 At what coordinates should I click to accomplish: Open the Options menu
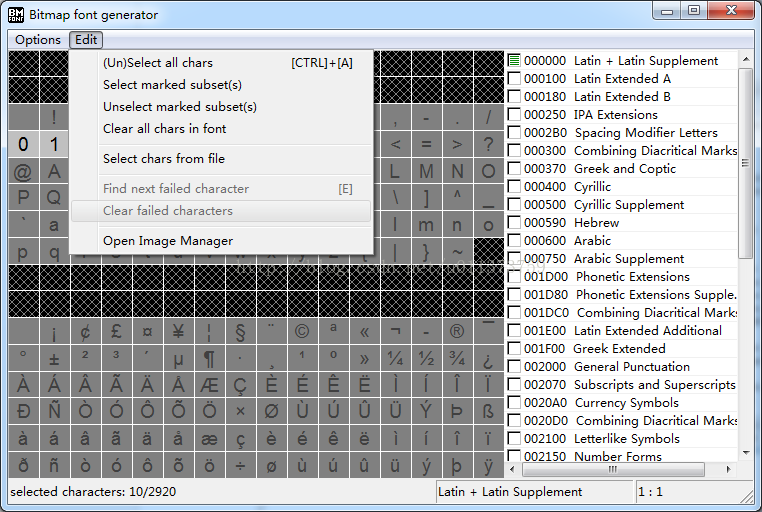(38, 40)
